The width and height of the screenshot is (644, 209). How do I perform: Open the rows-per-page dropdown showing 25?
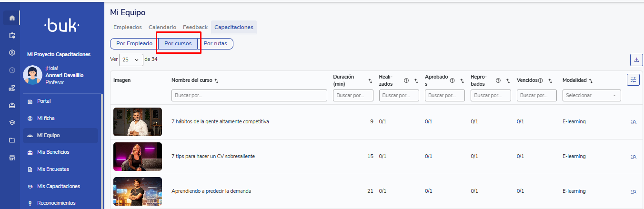[131, 60]
